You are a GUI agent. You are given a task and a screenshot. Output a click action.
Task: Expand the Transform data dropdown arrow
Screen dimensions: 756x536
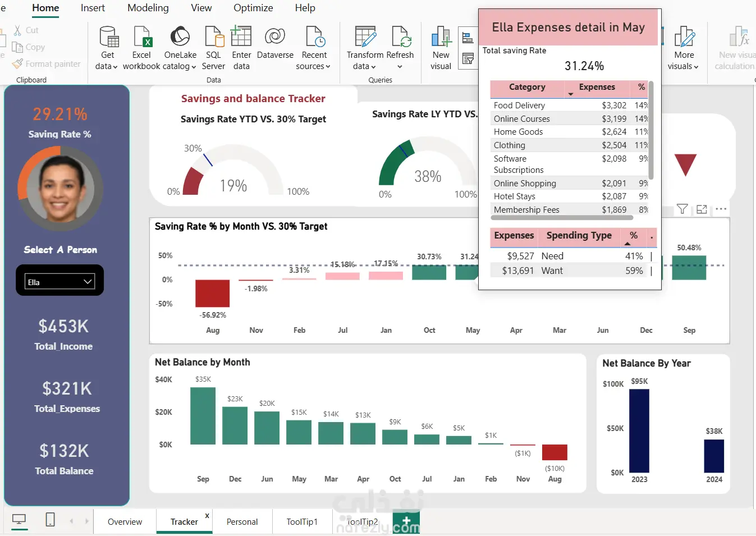point(373,67)
